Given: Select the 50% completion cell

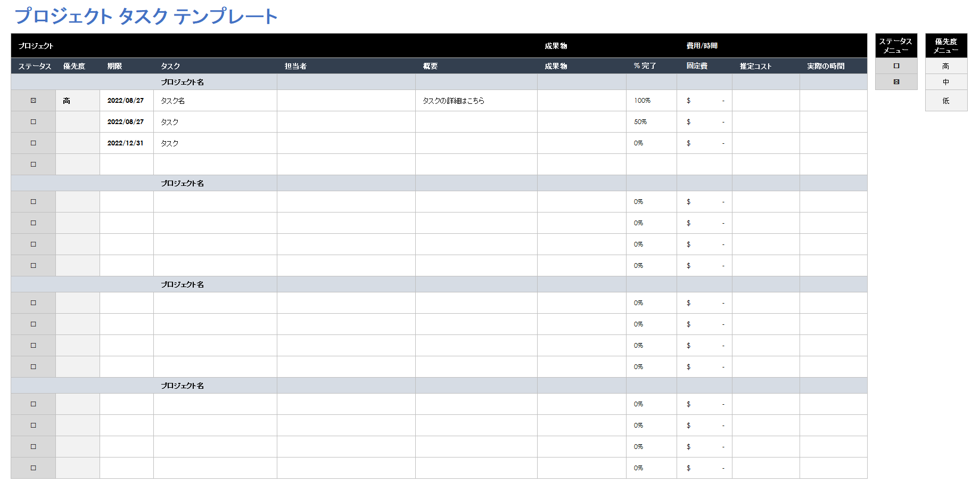Looking at the screenshot, I should point(652,122).
